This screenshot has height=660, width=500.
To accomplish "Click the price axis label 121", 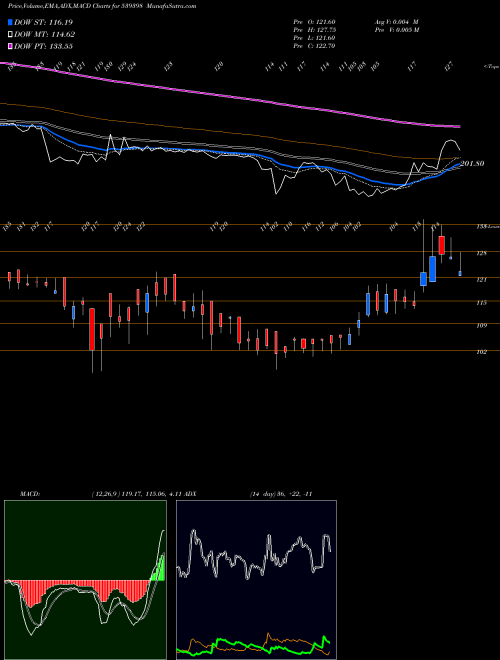I will coord(481,279).
